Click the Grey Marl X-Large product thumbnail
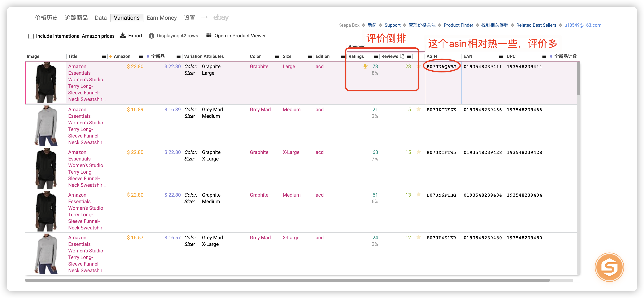Screen dimensions: 644x298 [x=46, y=254]
